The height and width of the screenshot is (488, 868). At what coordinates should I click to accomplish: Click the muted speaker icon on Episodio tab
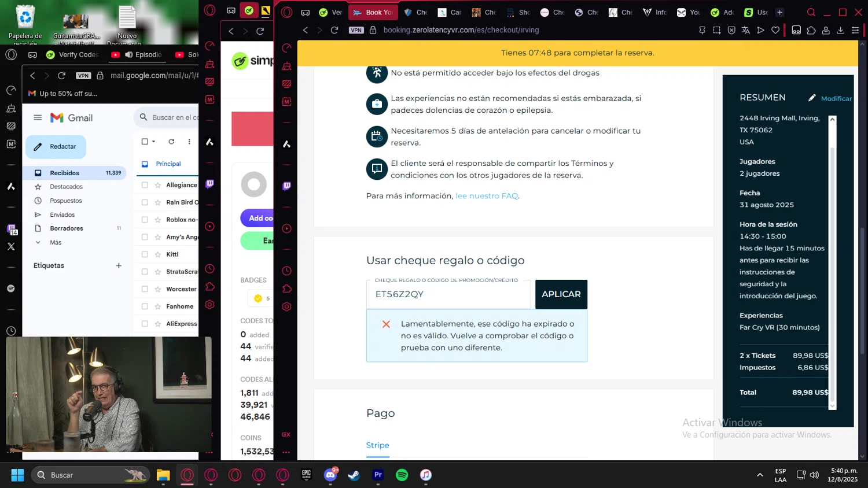[129, 55]
